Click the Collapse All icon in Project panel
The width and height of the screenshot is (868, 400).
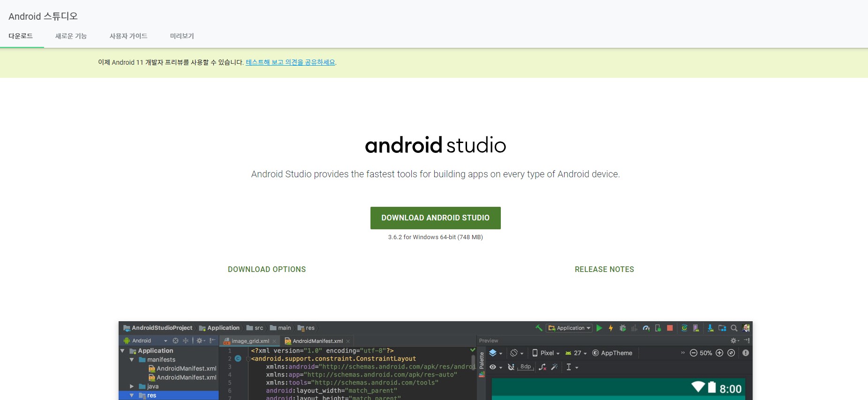(186, 340)
